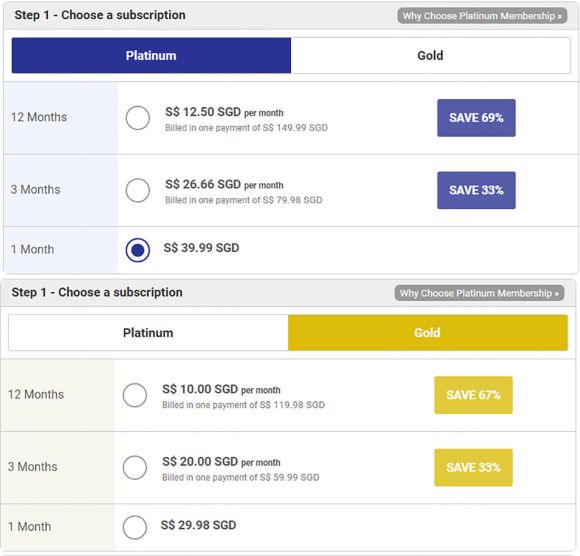Open lower Why Choose Platinum Membership link

(479, 293)
